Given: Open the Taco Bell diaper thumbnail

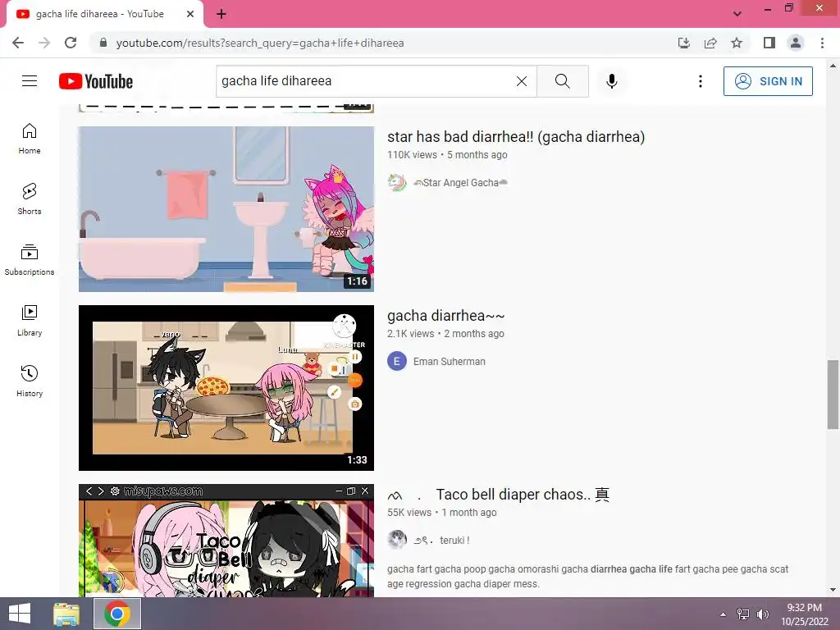Looking at the screenshot, I should pyautogui.click(x=226, y=540).
